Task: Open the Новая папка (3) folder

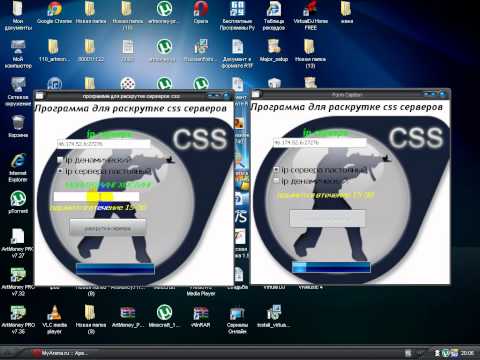Action: 91,319
